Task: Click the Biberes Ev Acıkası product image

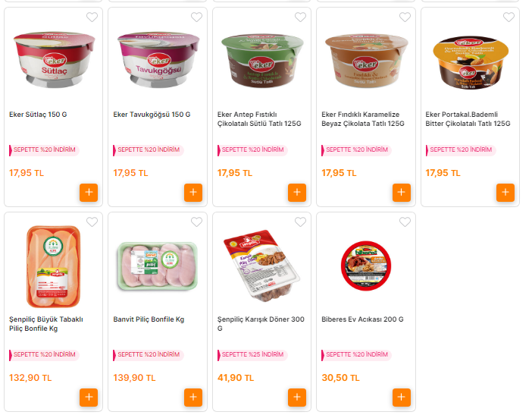Action: coord(366,266)
